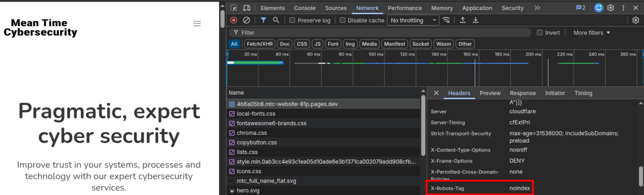644x195 pixels.
Task: Select the All request type filter
Action: (x=234, y=44)
